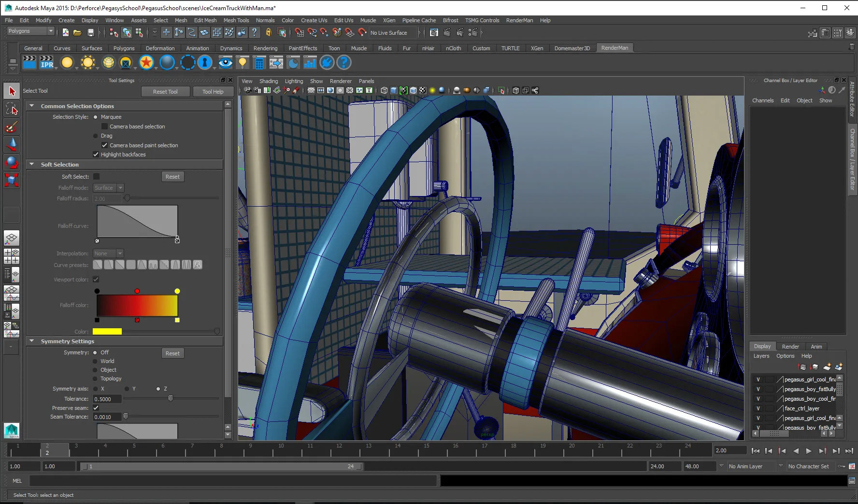This screenshot has width=858, height=504.
Task: Select Marquee selection style
Action: (x=95, y=117)
